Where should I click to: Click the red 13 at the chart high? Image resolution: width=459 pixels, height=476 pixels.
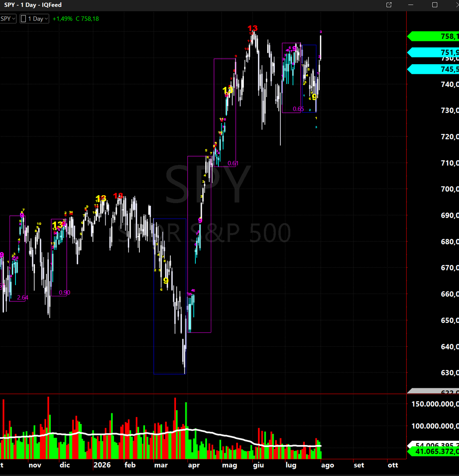253,29
